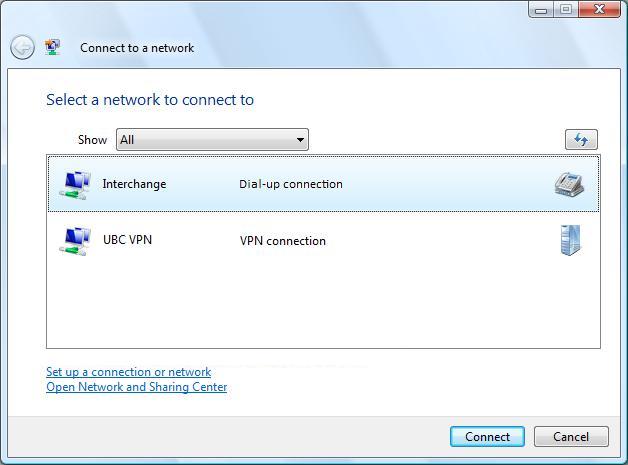Click the VPN server tower icon

pos(570,240)
